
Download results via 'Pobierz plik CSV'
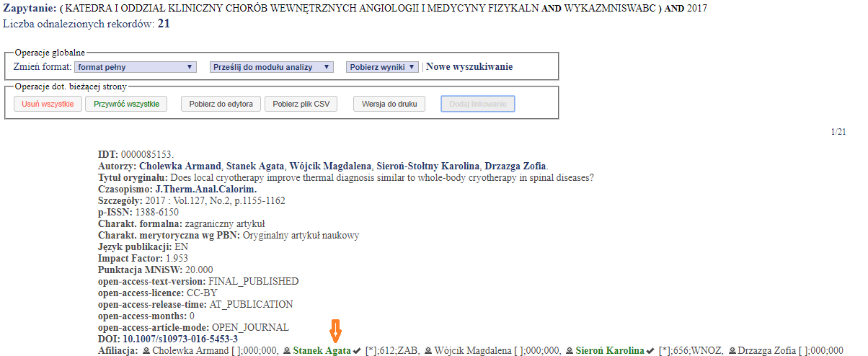click(301, 104)
